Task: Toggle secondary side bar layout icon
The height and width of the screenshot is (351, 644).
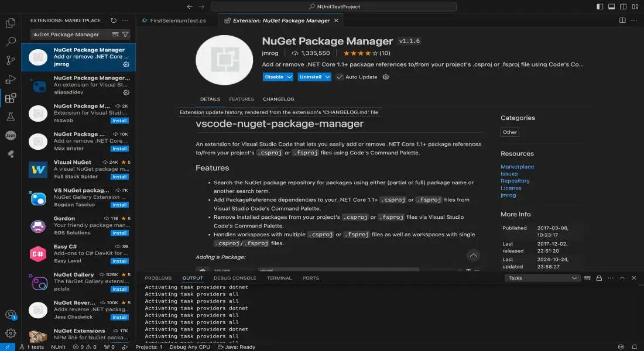Action: pos(623,6)
